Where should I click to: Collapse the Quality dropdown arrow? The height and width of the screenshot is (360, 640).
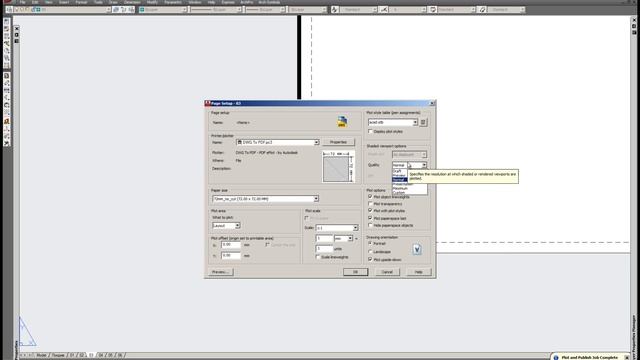424,165
